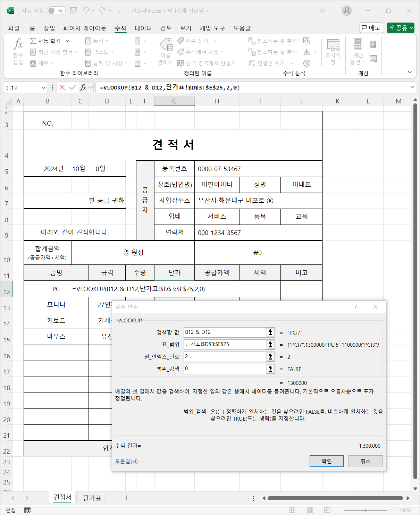The image size is (420, 515).
Task: Open math and trig functions icon
Action: [x=138, y=52]
